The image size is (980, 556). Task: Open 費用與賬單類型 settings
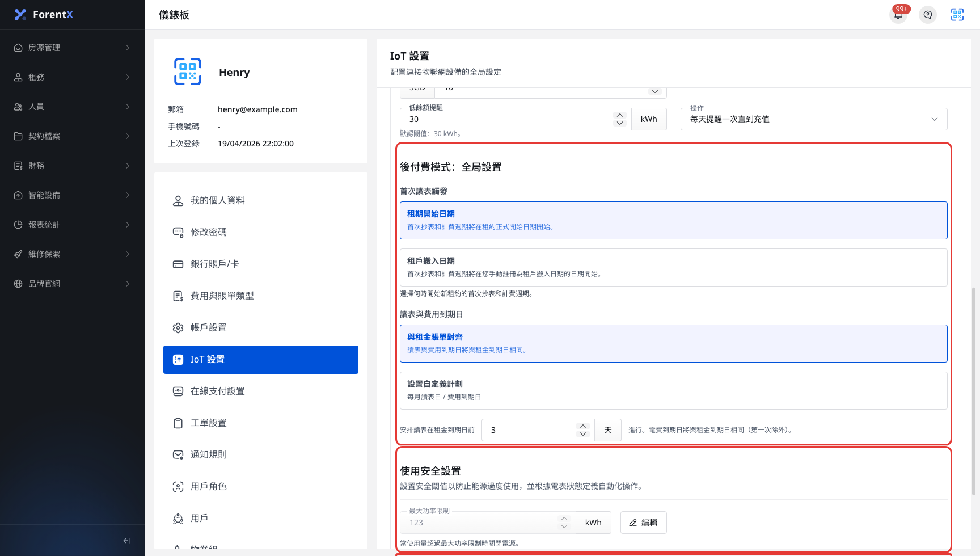[x=261, y=296]
